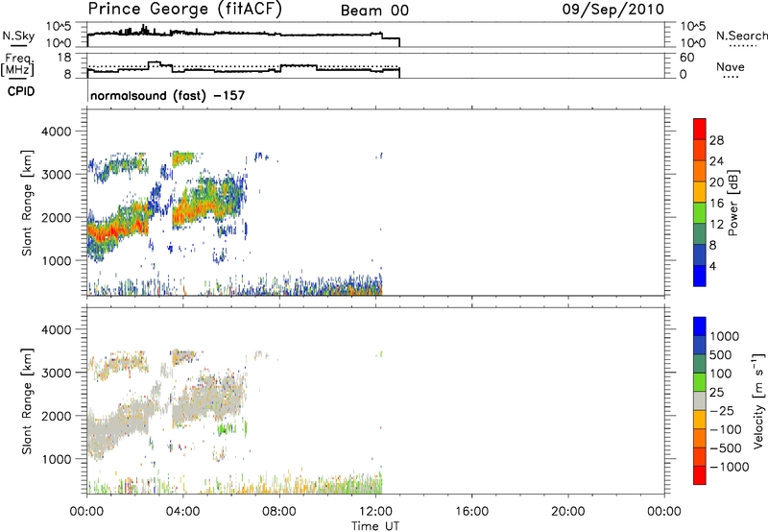Click the power color bar label "28"
Viewport: 768px width, 532px height.
716,140
